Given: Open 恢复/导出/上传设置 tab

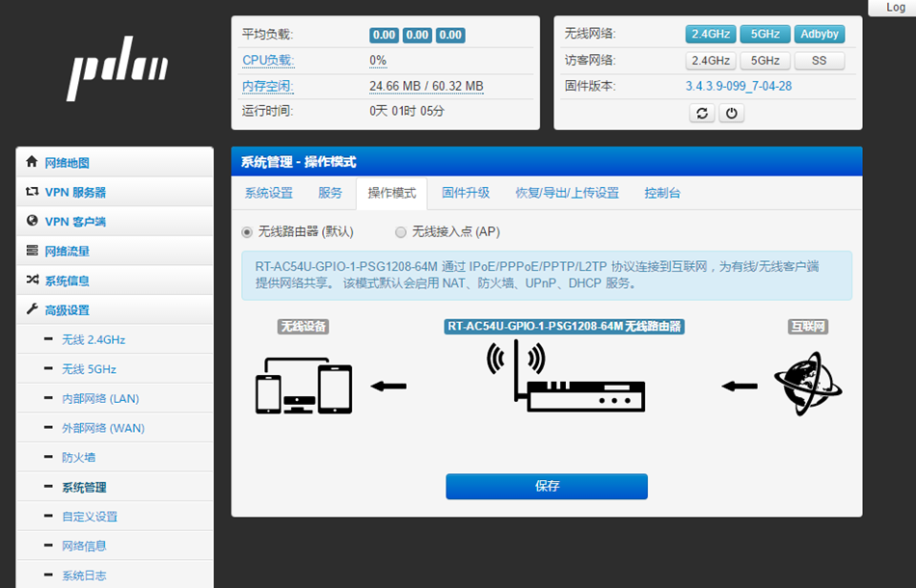Looking at the screenshot, I should coord(567,194).
